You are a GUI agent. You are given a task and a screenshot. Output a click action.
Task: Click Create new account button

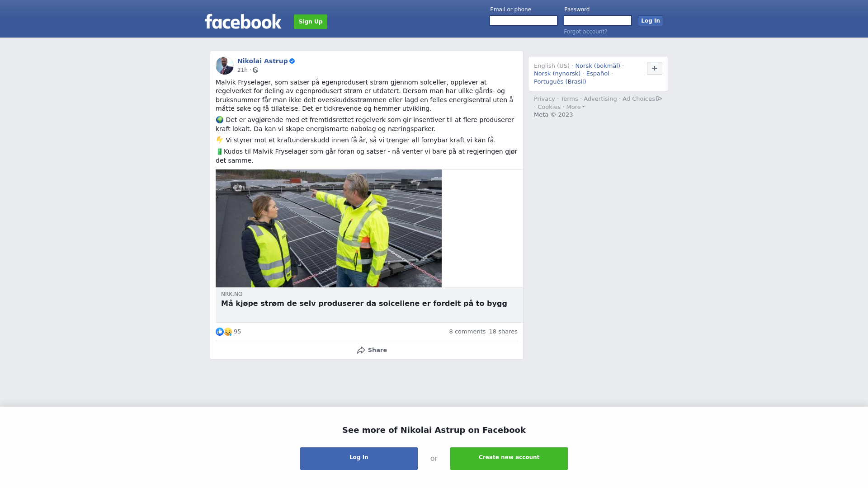[x=509, y=459]
